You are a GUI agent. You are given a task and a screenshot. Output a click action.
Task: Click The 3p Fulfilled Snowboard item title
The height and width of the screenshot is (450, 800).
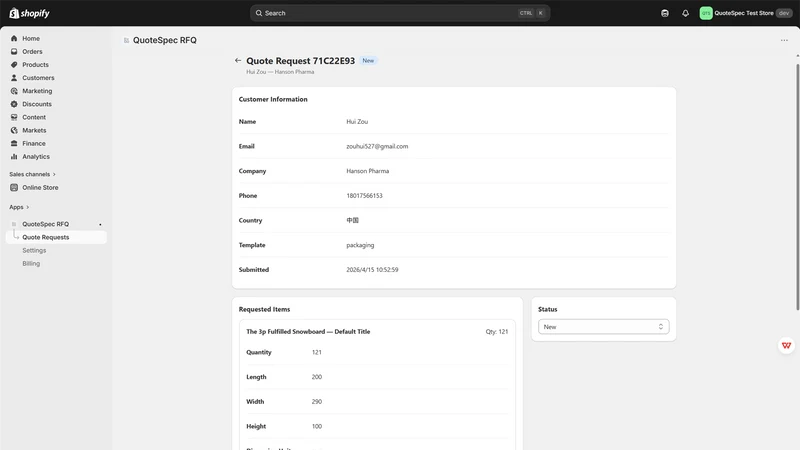click(x=308, y=332)
